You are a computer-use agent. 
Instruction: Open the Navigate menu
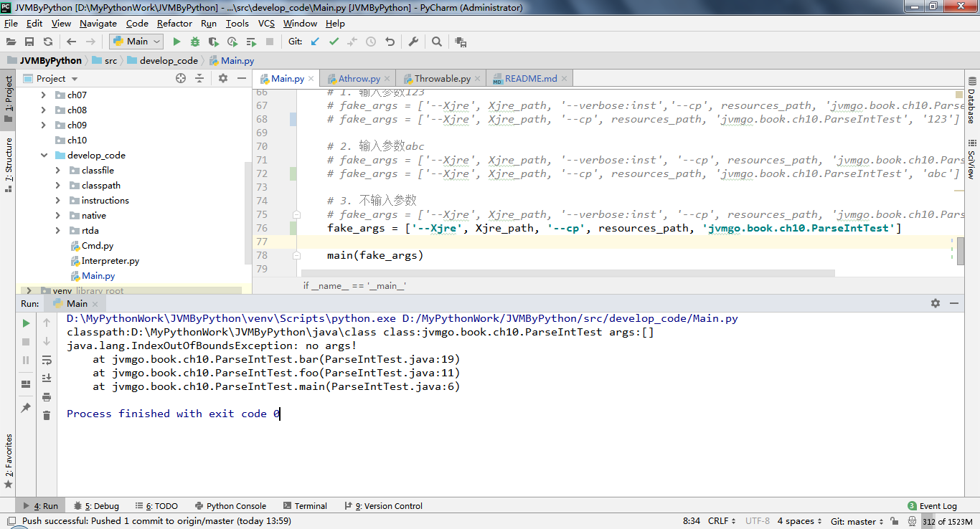point(98,23)
